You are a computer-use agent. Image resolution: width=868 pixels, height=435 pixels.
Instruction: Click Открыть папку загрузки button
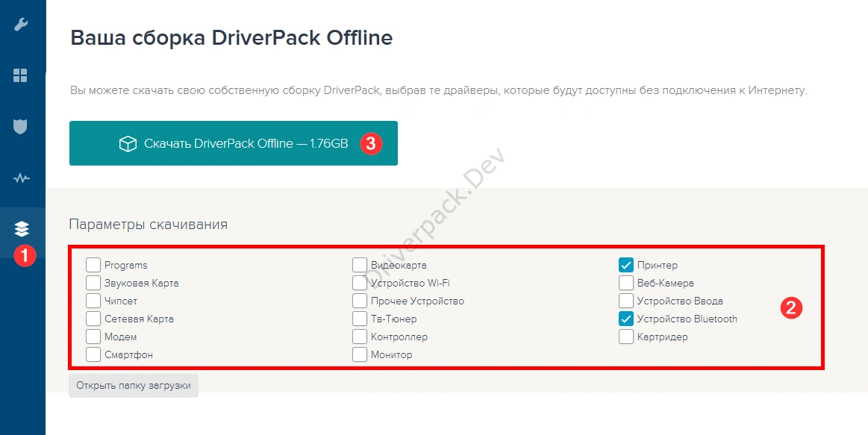point(134,386)
